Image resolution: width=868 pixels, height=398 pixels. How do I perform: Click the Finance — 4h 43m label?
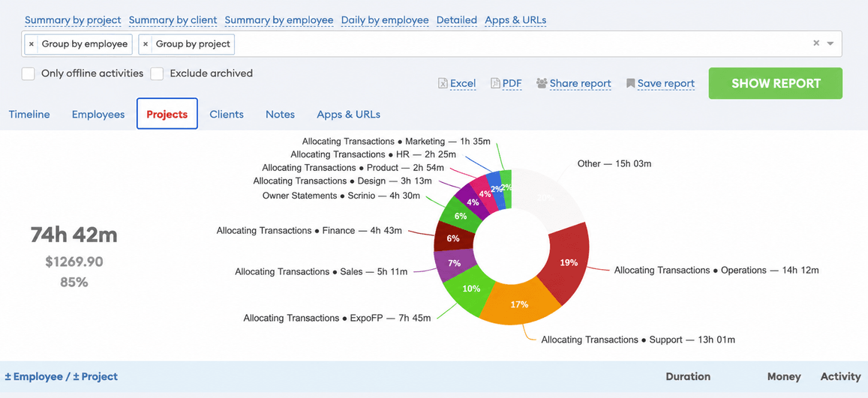(x=309, y=230)
